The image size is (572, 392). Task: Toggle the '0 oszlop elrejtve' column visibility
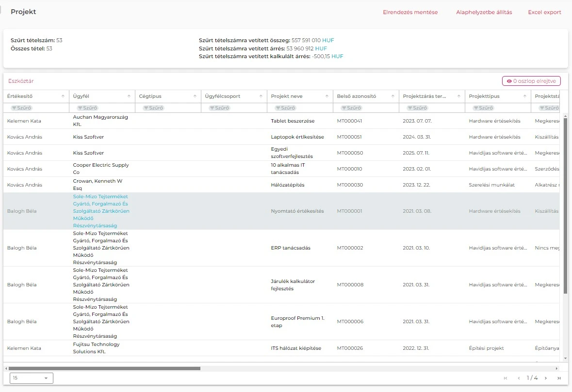click(531, 81)
